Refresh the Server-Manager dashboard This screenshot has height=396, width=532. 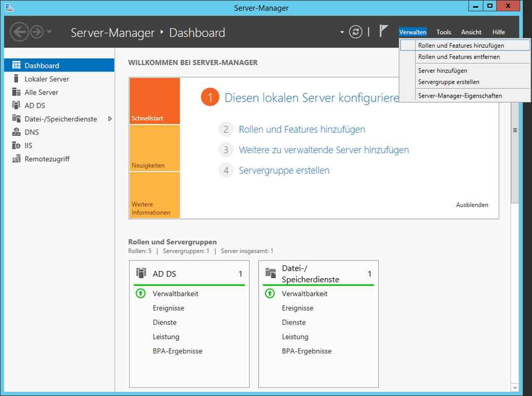point(355,32)
